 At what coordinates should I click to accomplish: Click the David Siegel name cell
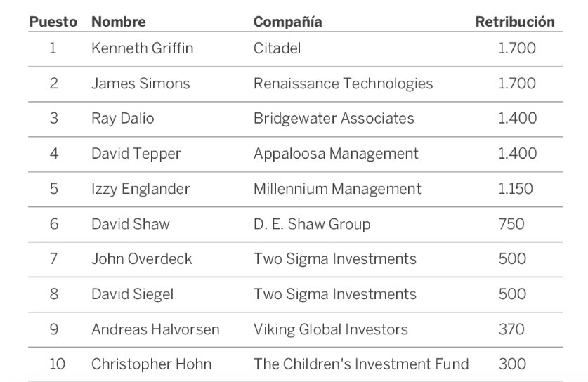[132, 294]
